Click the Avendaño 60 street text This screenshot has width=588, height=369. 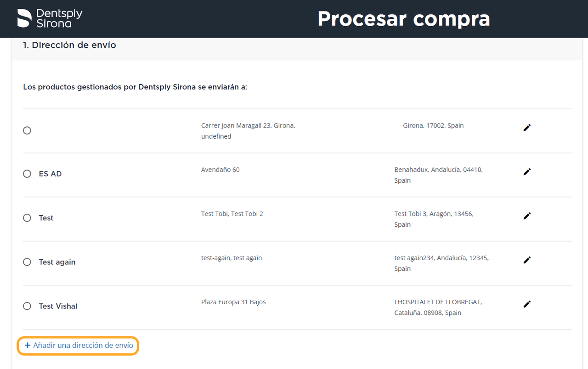pos(220,170)
